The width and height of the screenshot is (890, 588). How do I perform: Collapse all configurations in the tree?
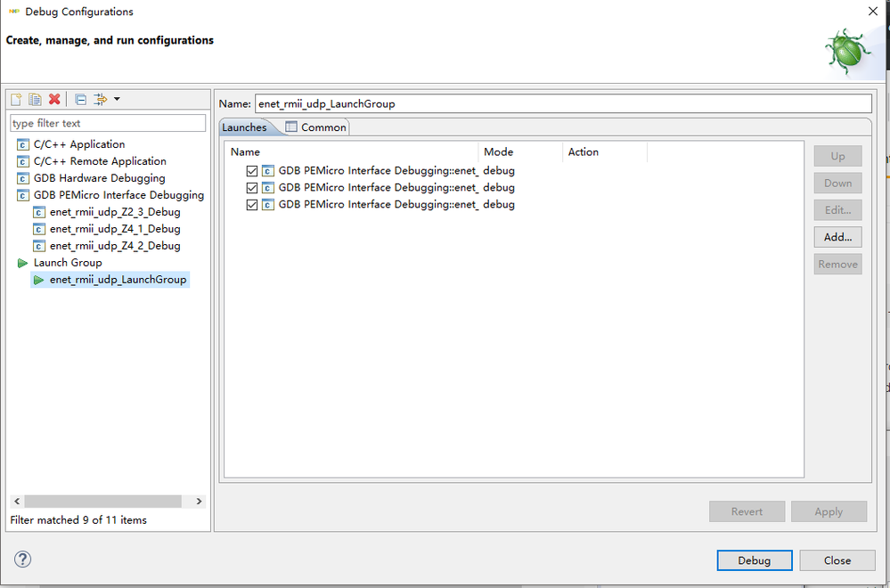[80, 99]
